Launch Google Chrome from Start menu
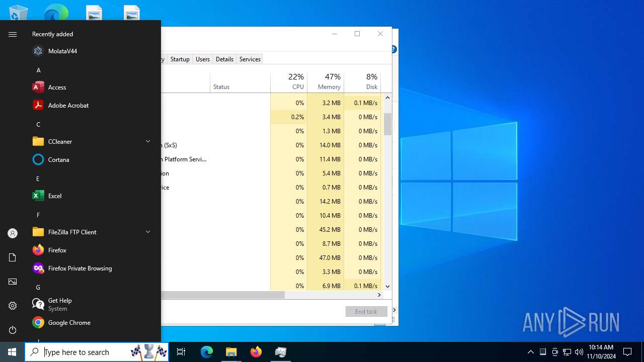644x362 pixels. [x=93, y=323]
